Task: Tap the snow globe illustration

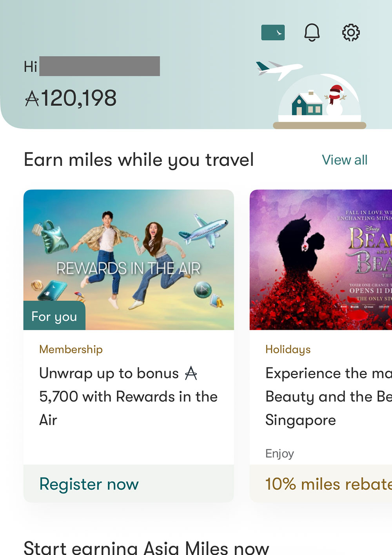Action: pos(319,103)
